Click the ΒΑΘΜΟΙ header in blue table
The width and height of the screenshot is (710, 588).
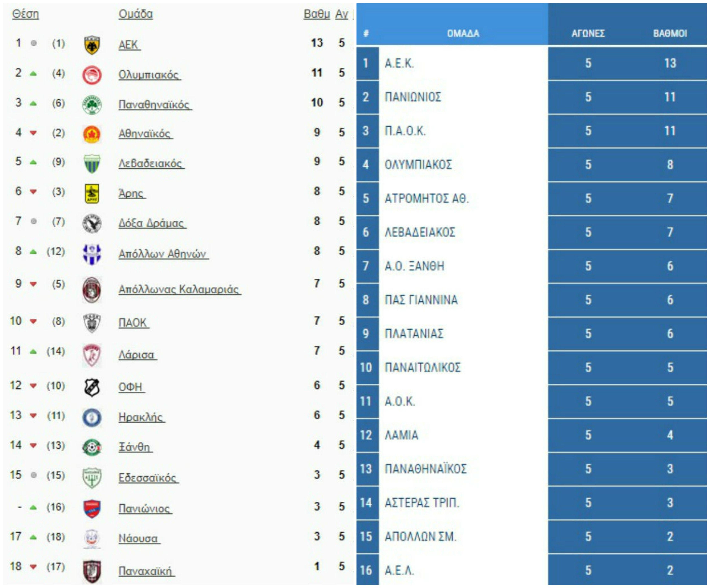[669, 34]
